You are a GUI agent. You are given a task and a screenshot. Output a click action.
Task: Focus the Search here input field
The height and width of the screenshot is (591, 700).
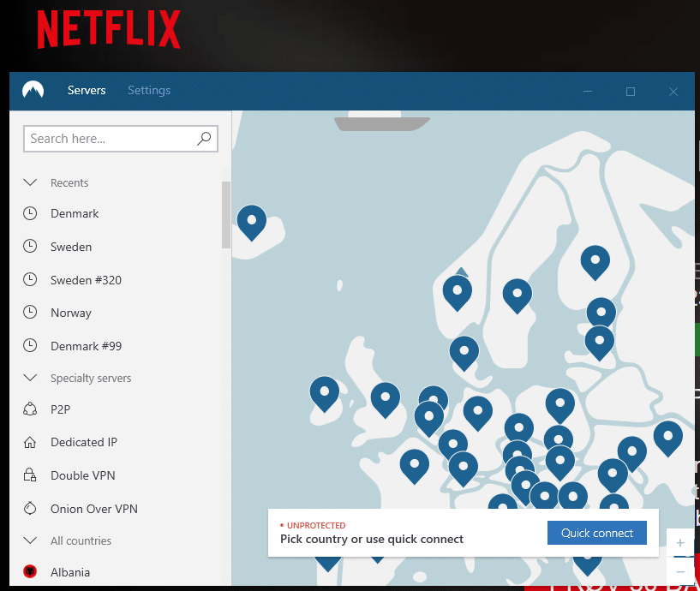point(121,139)
